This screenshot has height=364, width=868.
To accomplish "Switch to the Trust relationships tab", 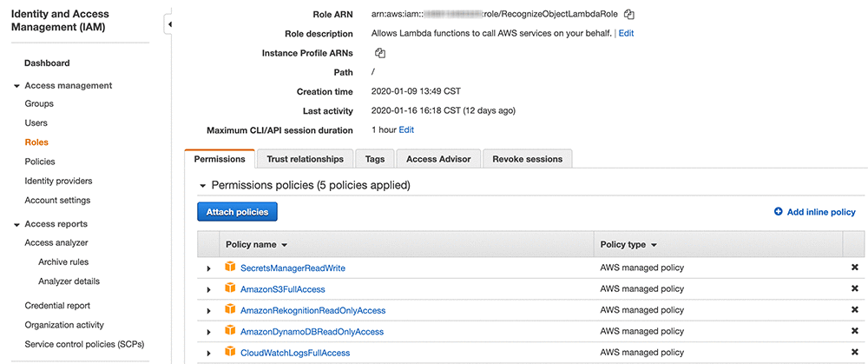I will pos(305,159).
